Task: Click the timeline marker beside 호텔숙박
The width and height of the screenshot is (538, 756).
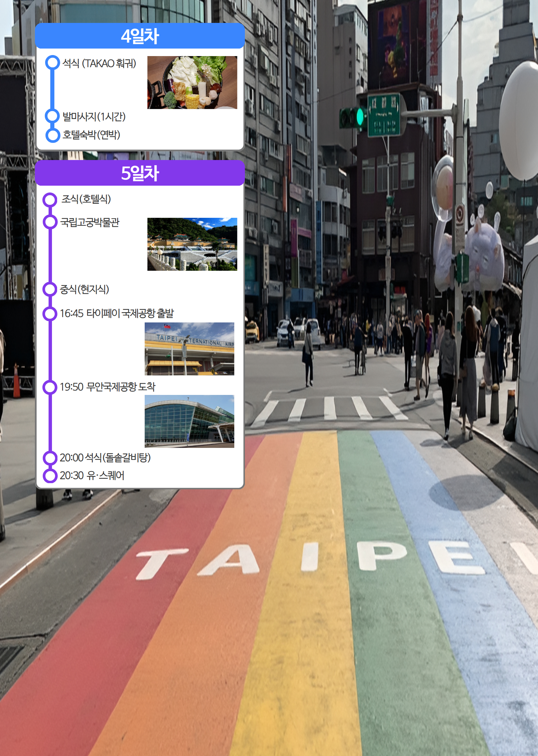Action: 53,135
